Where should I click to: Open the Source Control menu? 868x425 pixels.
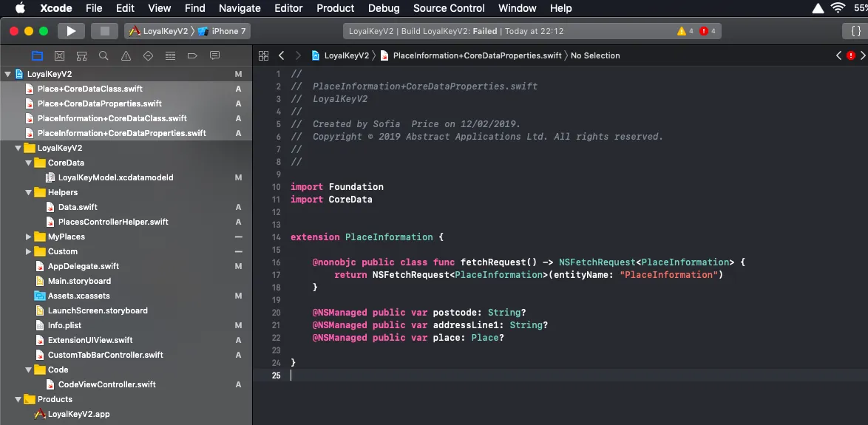tap(449, 7)
